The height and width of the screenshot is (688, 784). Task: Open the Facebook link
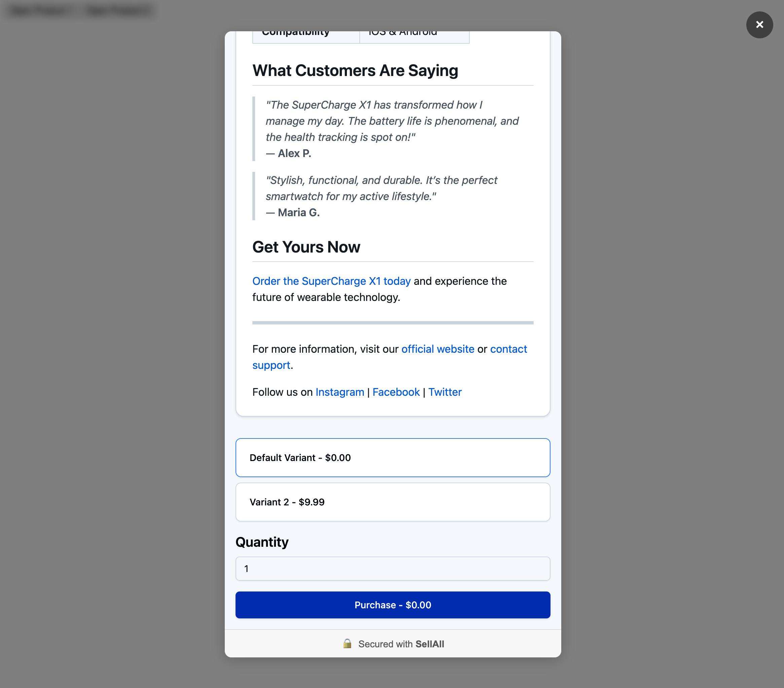(x=396, y=392)
